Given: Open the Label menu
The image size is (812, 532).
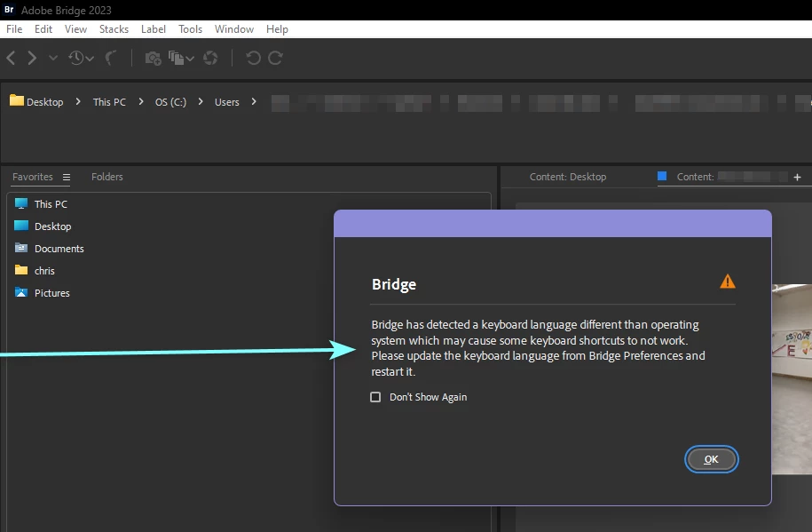Looking at the screenshot, I should 154,29.
